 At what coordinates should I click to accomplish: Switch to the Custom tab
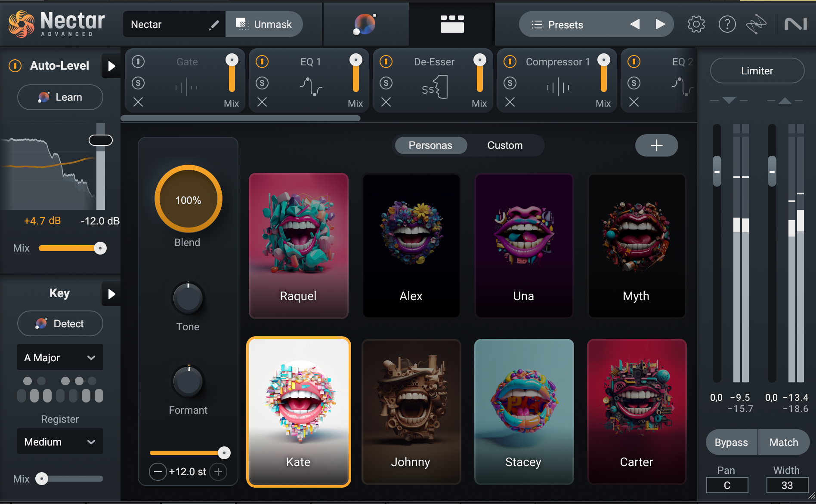(505, 145)
